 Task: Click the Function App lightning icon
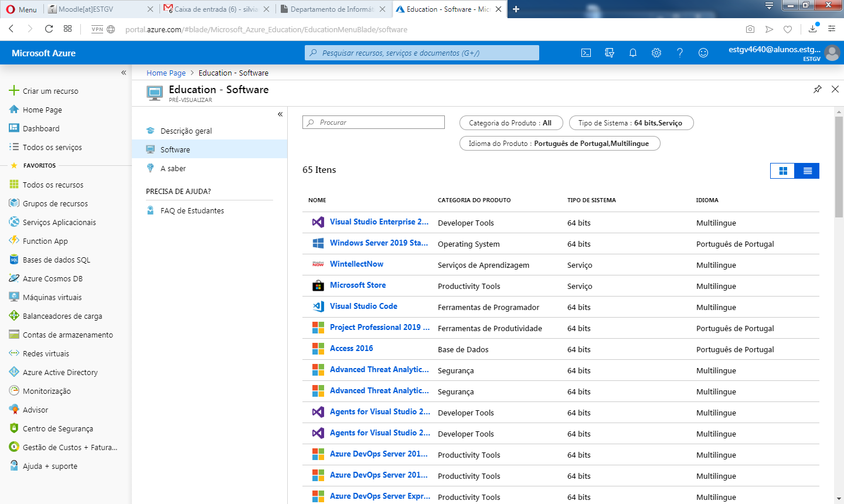point(14,241)
